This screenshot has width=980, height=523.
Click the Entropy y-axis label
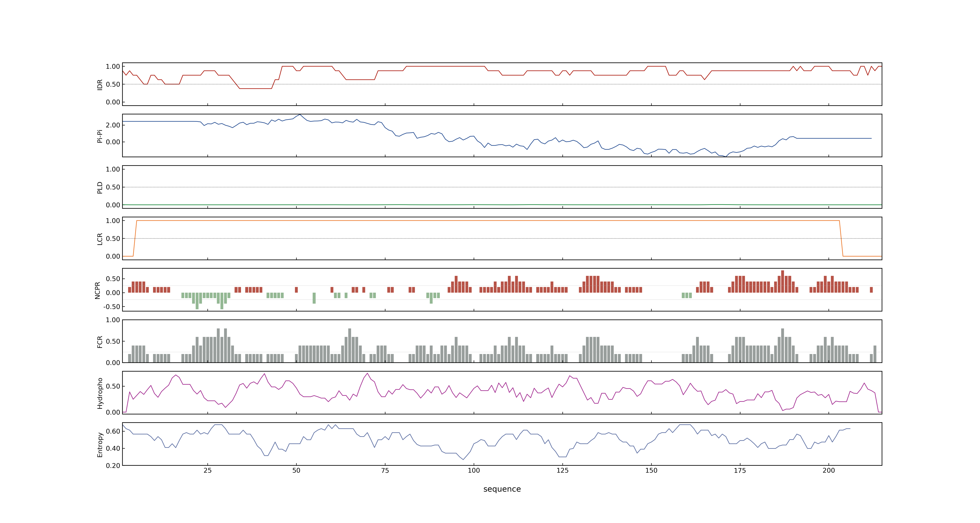tap(100, 444)
